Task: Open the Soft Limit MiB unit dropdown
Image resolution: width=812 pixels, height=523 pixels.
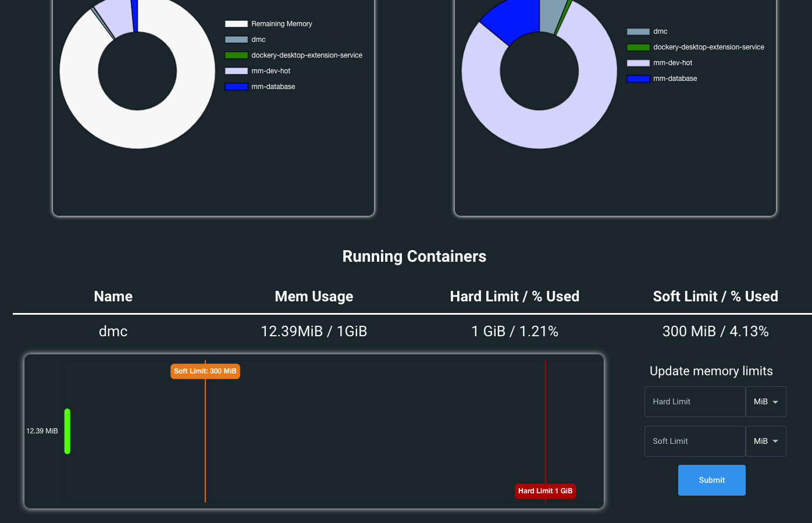Action: point(766,441)
